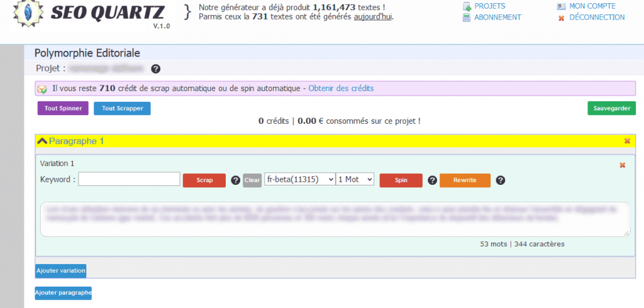Click the PROJETS document-plus icon
Screen dimensions: 644x308
coord(467,6)
